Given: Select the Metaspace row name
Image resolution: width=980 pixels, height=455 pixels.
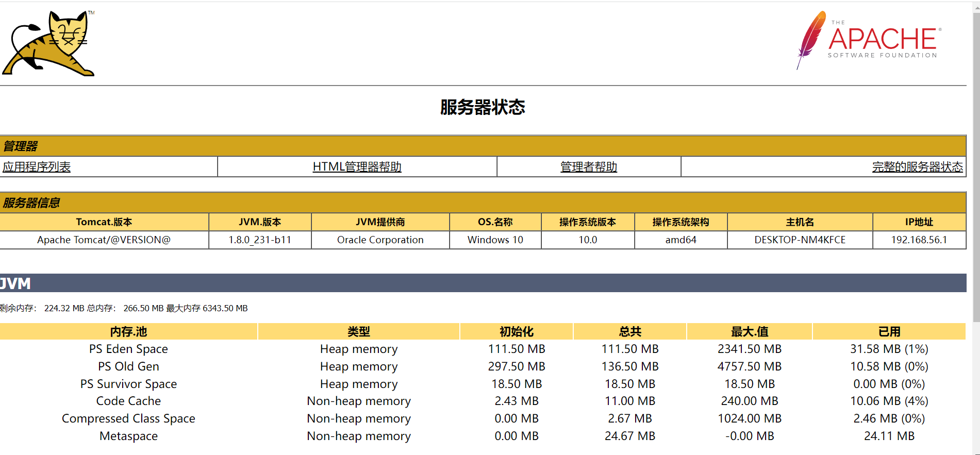Looking at the screenshot, I should (x=128, y=436).
